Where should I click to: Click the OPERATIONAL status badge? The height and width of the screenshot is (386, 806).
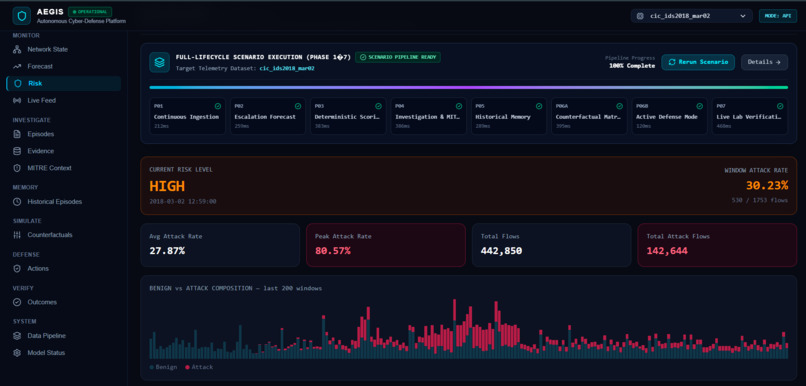pos(90,11)
